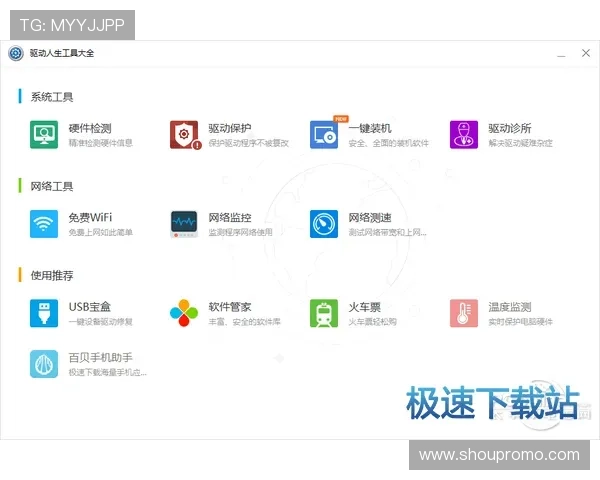600x480 pixels.
Task: Click description 保护驱动程序不被篡改
Action: pyautogui.click(x=249, y=143)
